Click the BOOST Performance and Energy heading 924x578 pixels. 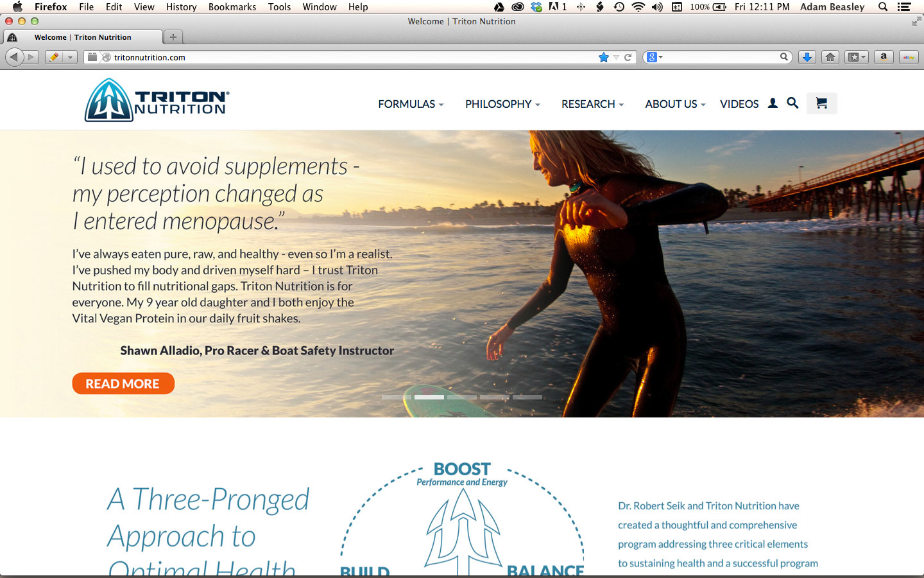pos(462,474)
